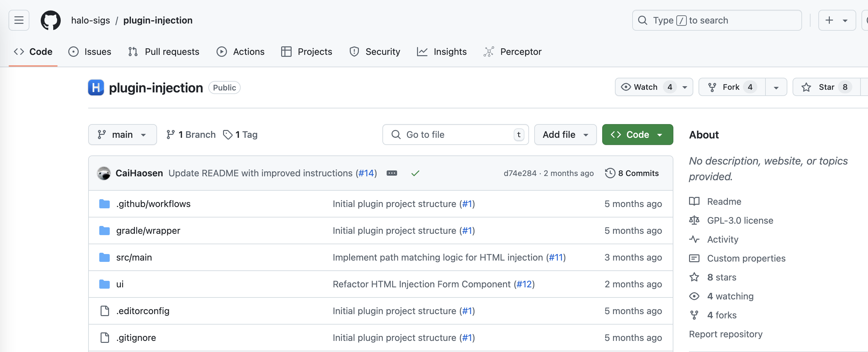868x352 pixels.
Task: Open the Projects tab
Action: [x=307, y=52]
